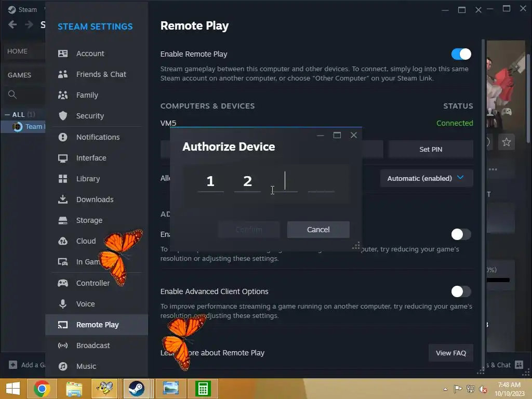Open the GAMES filter tab
The width and height of the screenshot is (532, 399).
click(x=19, y=75)
